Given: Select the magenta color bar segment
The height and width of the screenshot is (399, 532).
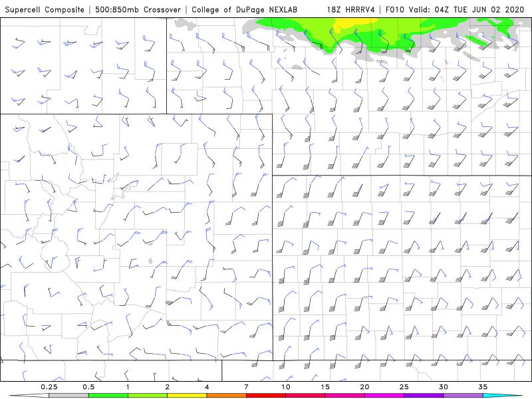Looking at the screenshot, I should point(384,396).
